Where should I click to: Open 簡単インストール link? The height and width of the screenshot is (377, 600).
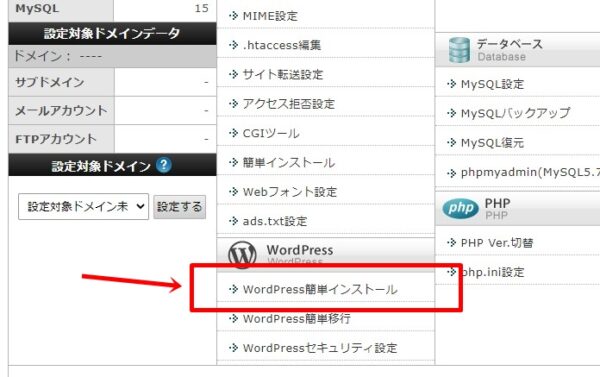[289, 163]
